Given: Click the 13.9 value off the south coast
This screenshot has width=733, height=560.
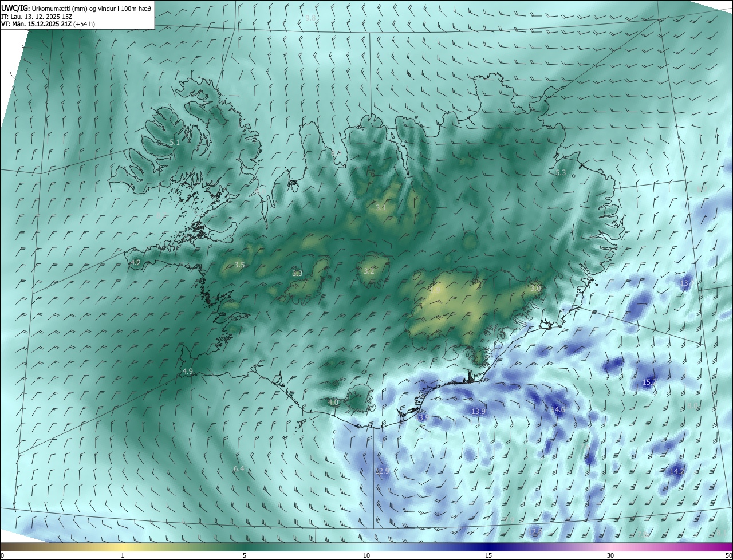Looking at the screenshot, I should click(478, 411).
